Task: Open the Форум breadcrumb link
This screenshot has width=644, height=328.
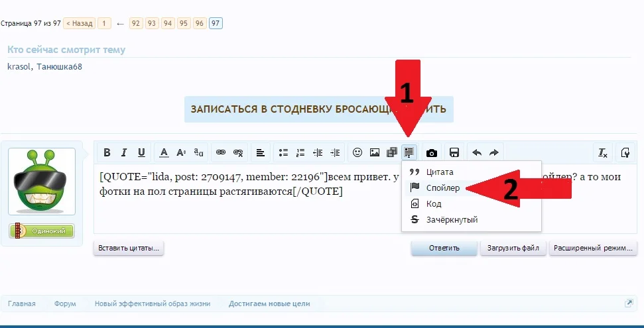Action: point(65,303)
